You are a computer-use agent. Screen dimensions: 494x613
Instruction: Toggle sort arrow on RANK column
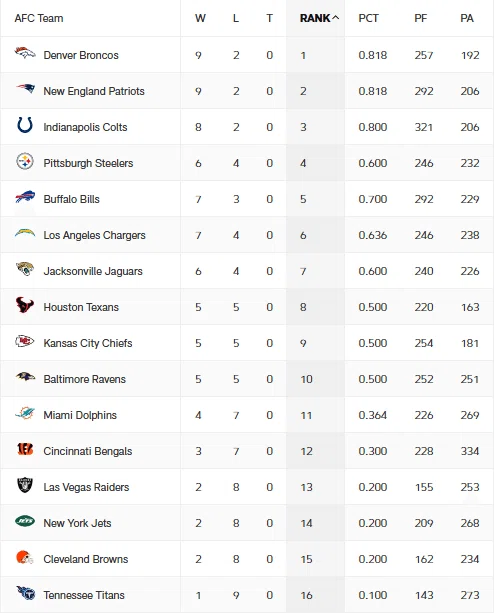tap(336, 18)
